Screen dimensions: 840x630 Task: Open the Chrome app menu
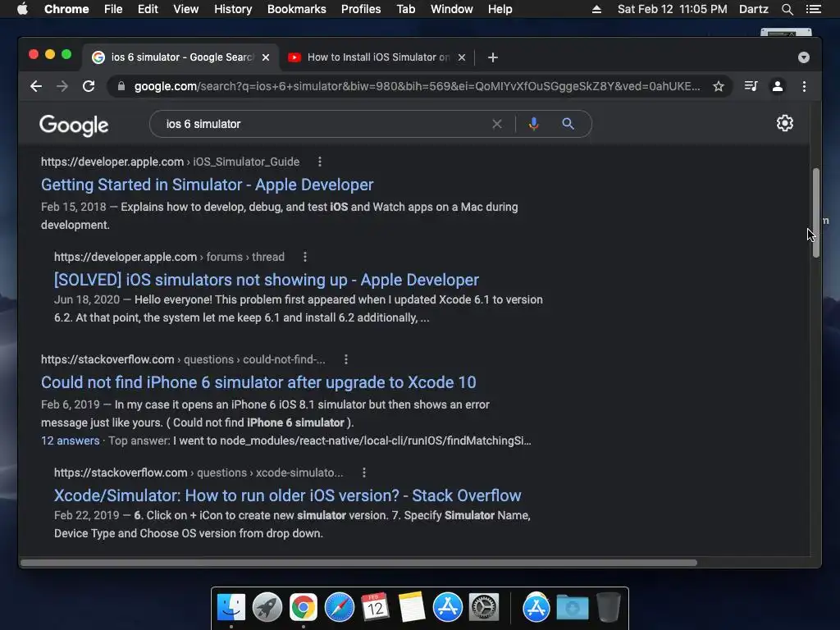pos(66,9)
